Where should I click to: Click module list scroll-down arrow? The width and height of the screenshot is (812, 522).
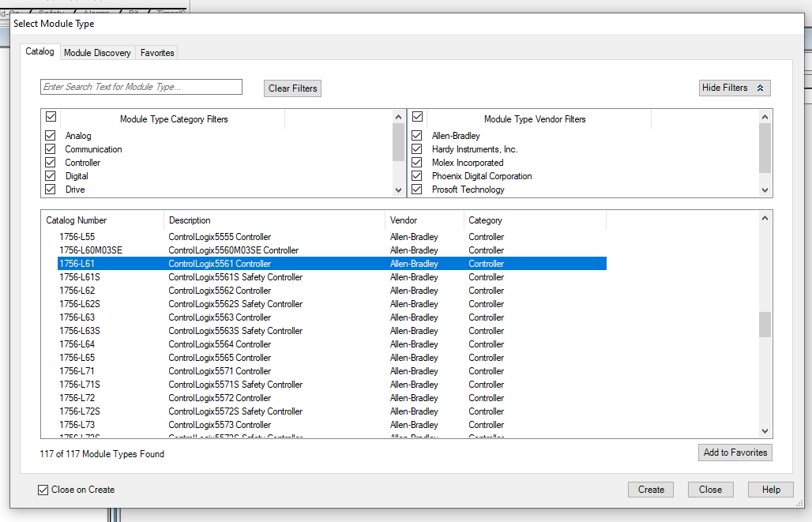coord(765,431)
